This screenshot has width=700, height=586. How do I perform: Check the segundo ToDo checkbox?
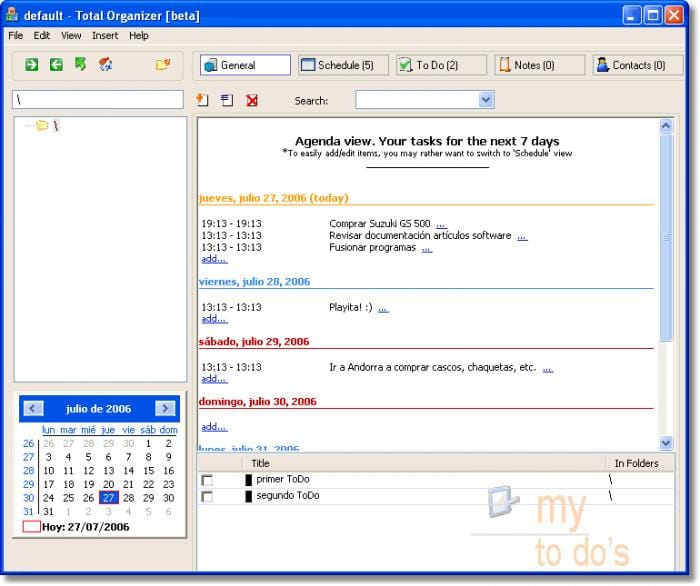[x=207, y=497]
